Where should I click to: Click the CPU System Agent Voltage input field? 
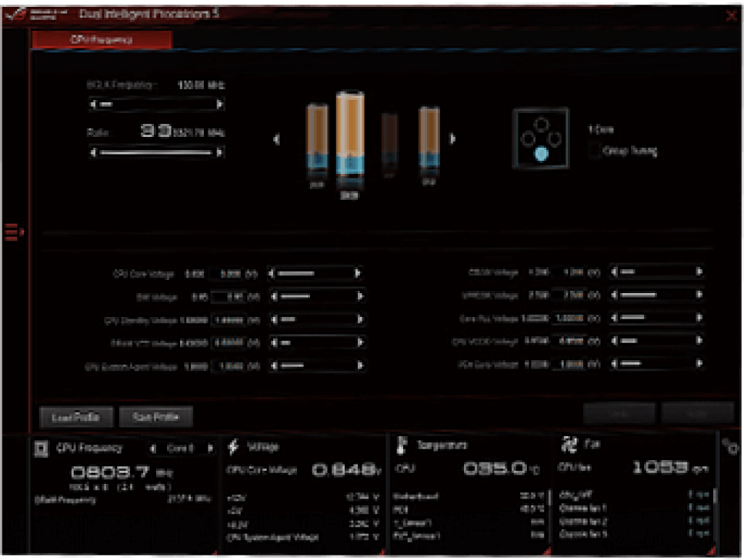[229, 366]
